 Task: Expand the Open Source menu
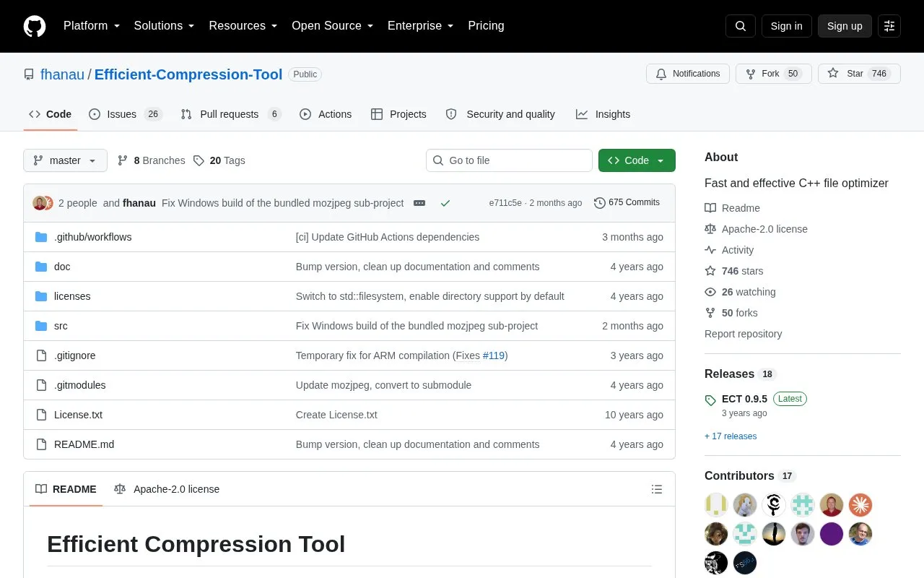coord(333,26)
